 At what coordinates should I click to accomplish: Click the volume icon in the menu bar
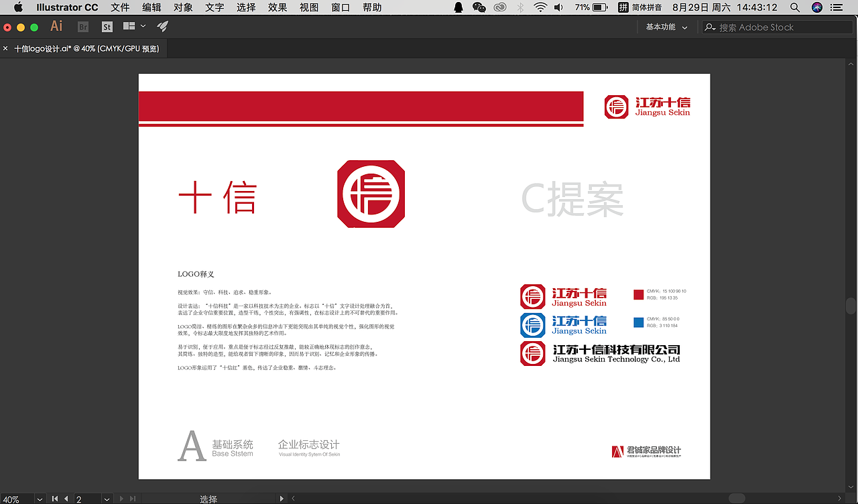[559, 7]
